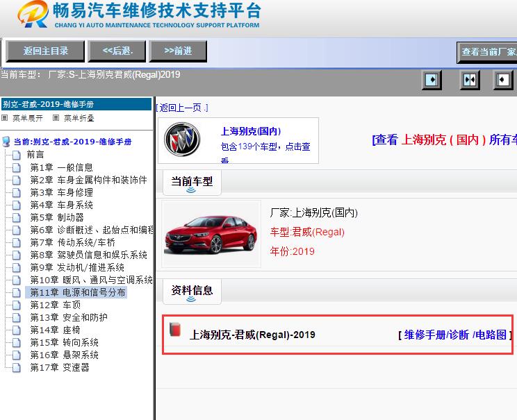517x420 pixels.
Task: Open 第12章 车顶
Action: 55,305
